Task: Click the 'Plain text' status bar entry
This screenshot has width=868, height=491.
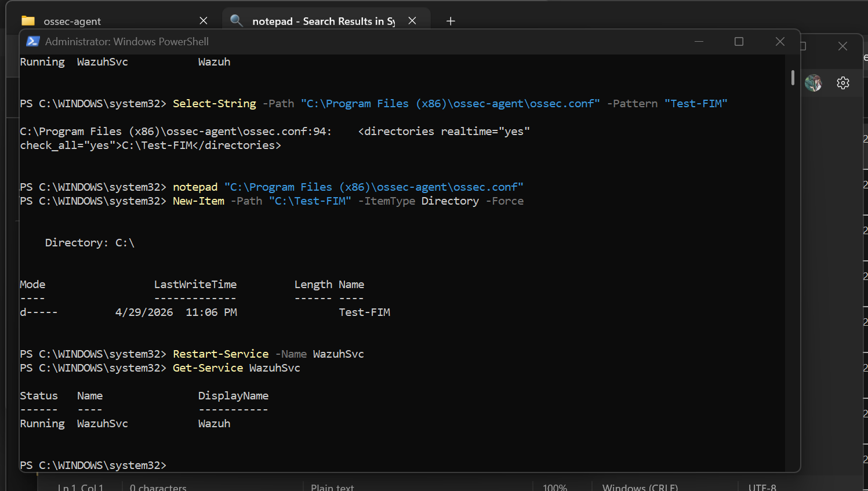Action: point(332,488)
